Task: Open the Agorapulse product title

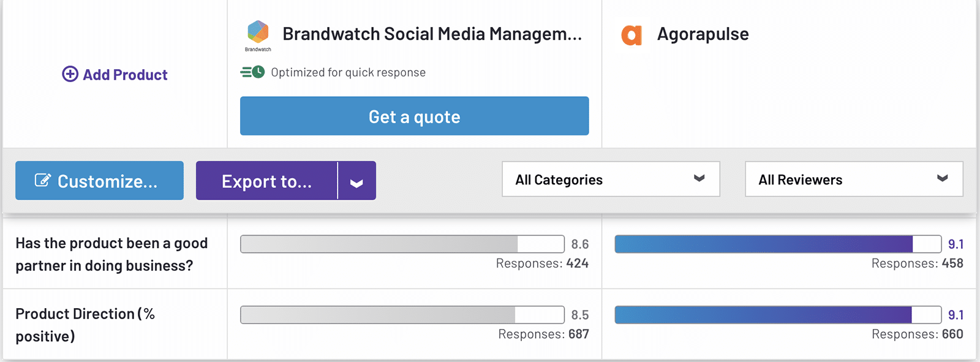Action: coord(703,34)
